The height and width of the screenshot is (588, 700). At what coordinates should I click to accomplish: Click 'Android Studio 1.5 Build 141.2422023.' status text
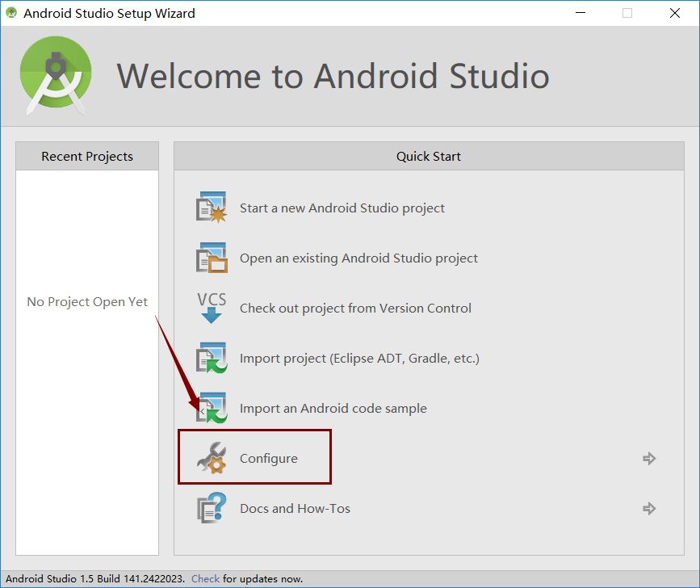click(x=95, y=578)
